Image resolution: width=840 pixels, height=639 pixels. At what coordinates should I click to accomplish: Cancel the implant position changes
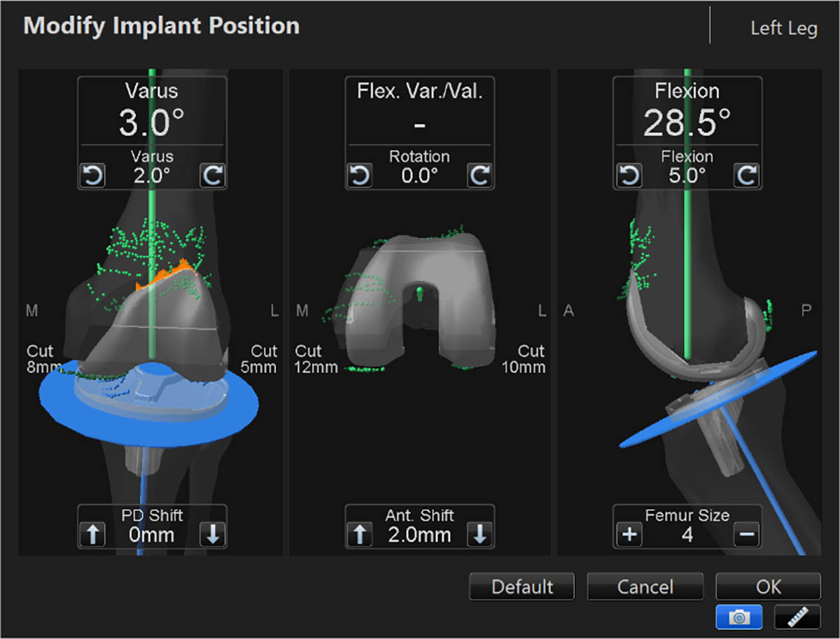coord(645,587)
